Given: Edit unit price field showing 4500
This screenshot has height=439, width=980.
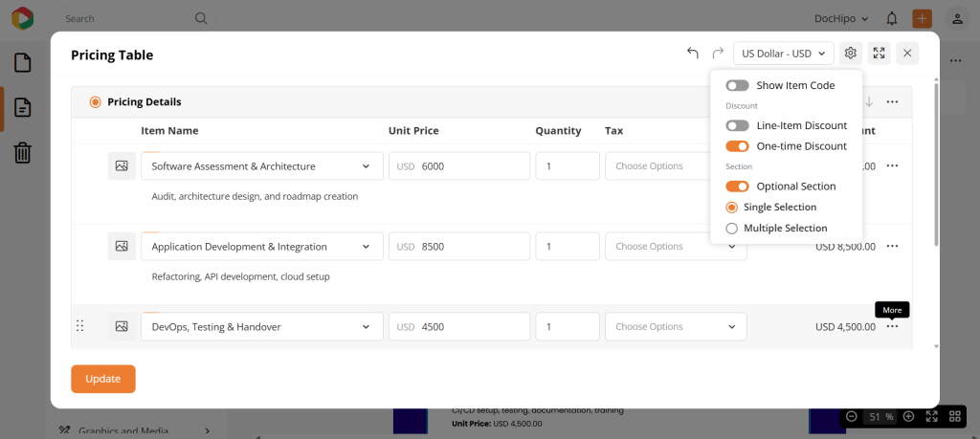Looking at the screenshot, I should pos(459,326).
